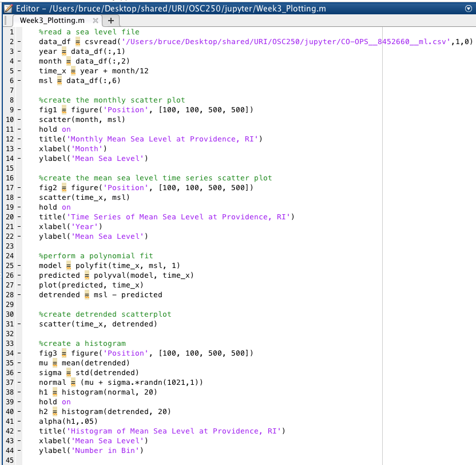476x465 pixels.
Task: Click the highlighted equals sign on line 28
Action: click(x=87, y=295)
